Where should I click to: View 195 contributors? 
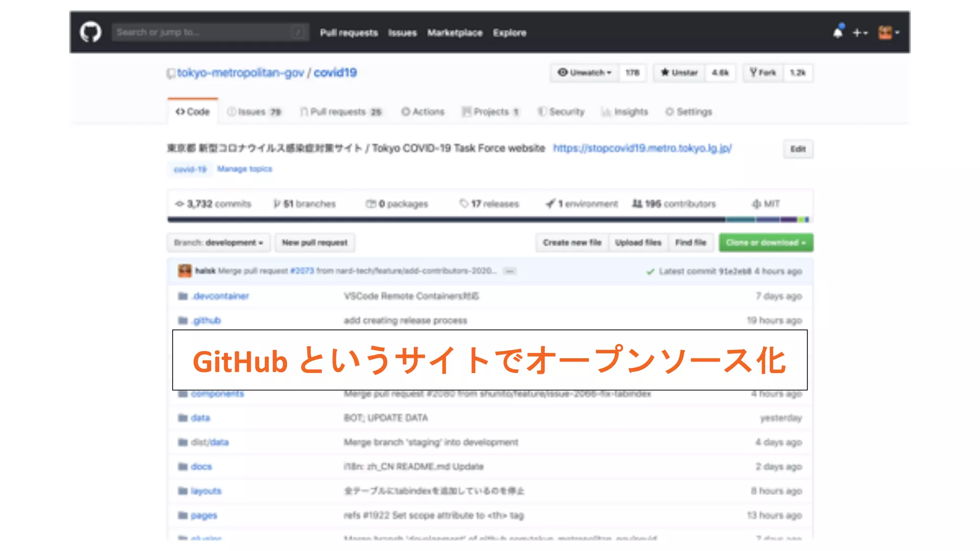pyautogui.click(x=674, y=204)
